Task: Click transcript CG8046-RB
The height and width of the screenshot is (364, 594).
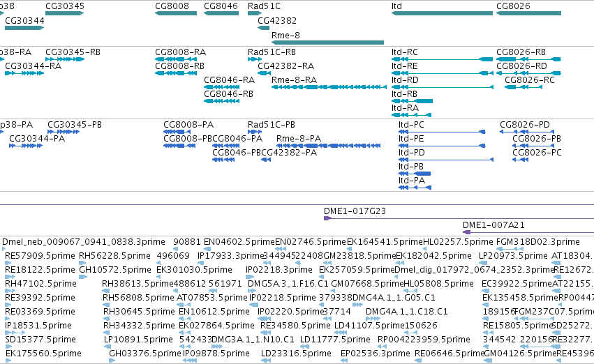Action: [x=221, y=101]
